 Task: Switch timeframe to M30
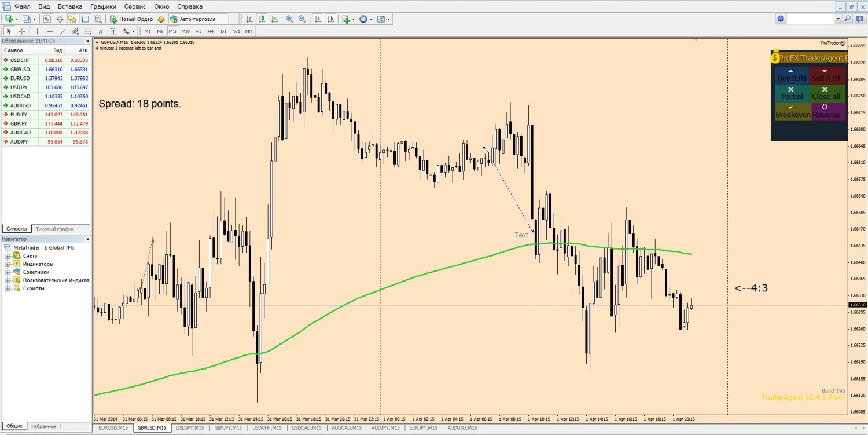tap(185, 31)
